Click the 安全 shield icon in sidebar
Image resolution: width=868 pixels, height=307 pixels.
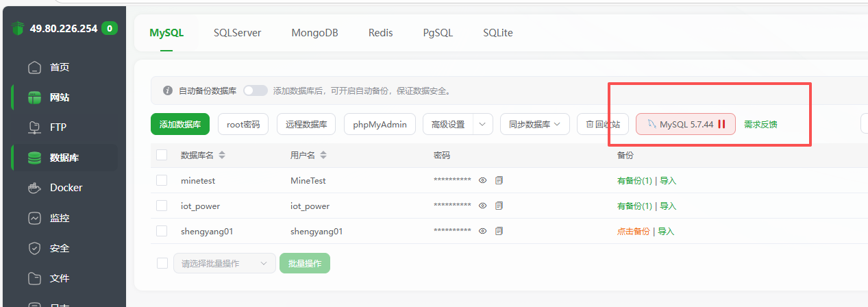tap(34, 248)
